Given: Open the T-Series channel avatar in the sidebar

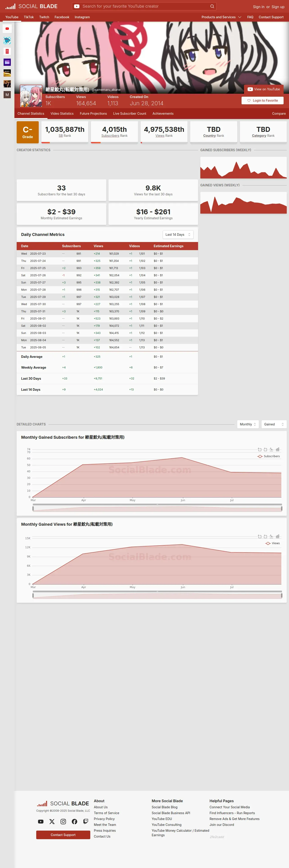Looking at the screenshot, I should [7, 51].
